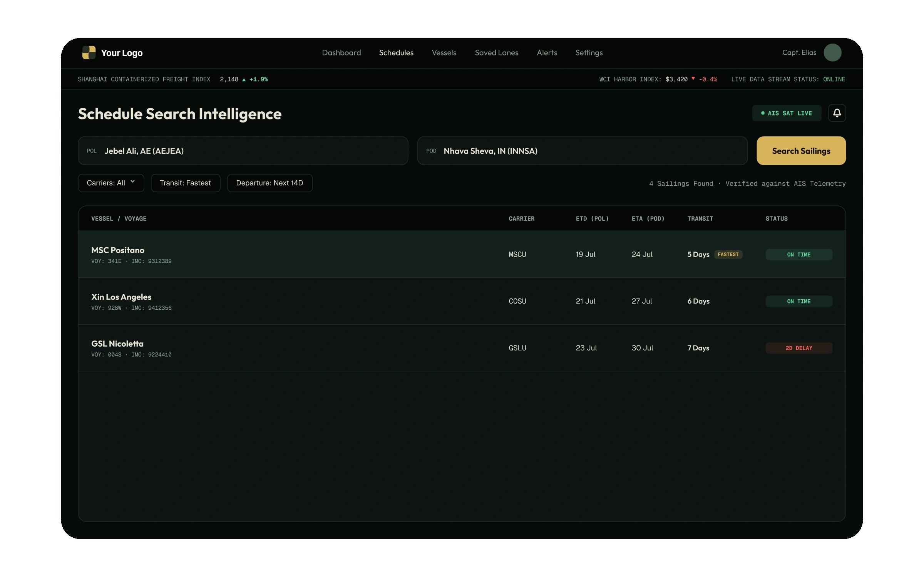This screenshot has height=577, width=924.
Task: Select the MSC Positano vessel name
Action: pyautogui.click(x=118, y=250)
